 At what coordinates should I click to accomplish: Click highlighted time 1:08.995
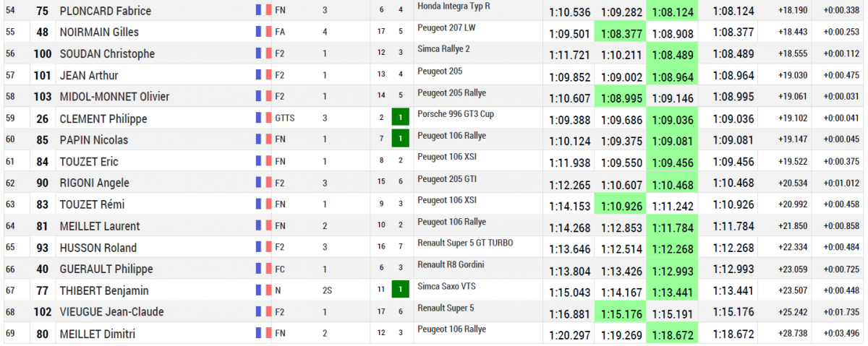(621, 97)
